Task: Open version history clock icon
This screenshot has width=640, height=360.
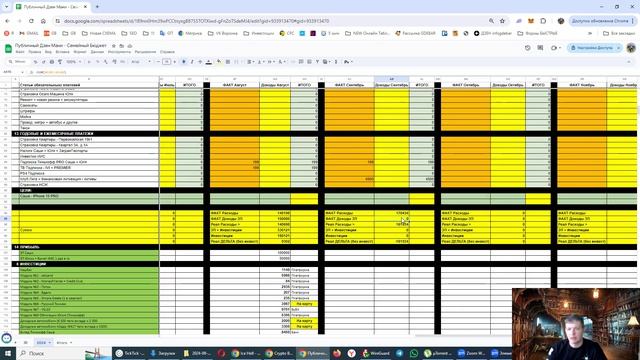Action: [527, 48]
